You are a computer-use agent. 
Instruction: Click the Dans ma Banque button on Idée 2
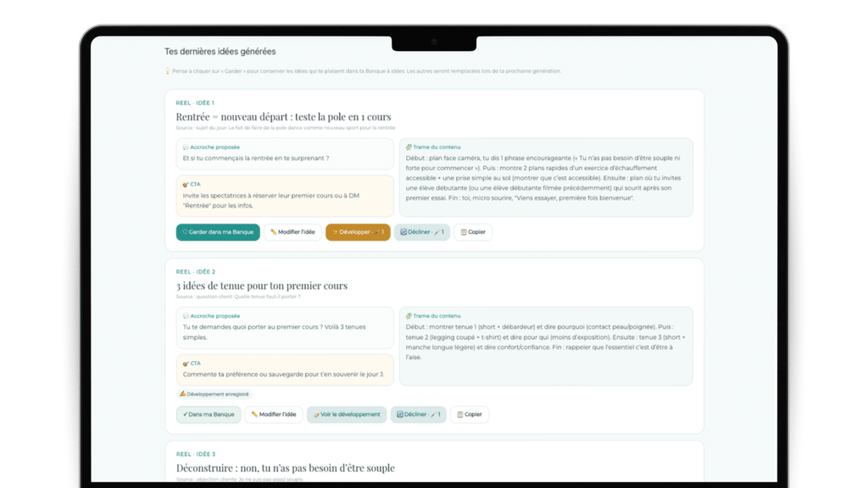[209, 414]
